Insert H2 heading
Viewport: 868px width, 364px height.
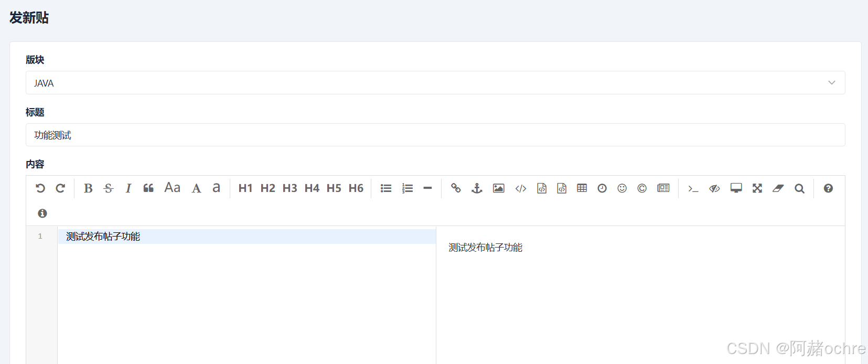click(x=267, y=188)
